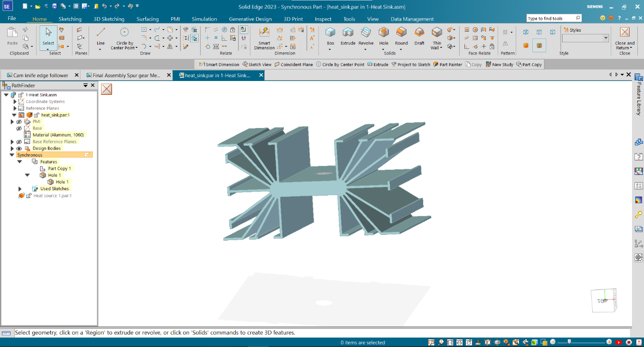This screenshot has width=644, height=347.
Task: Show the hidden PMI node in PathFinder
Action: point(18,121)
